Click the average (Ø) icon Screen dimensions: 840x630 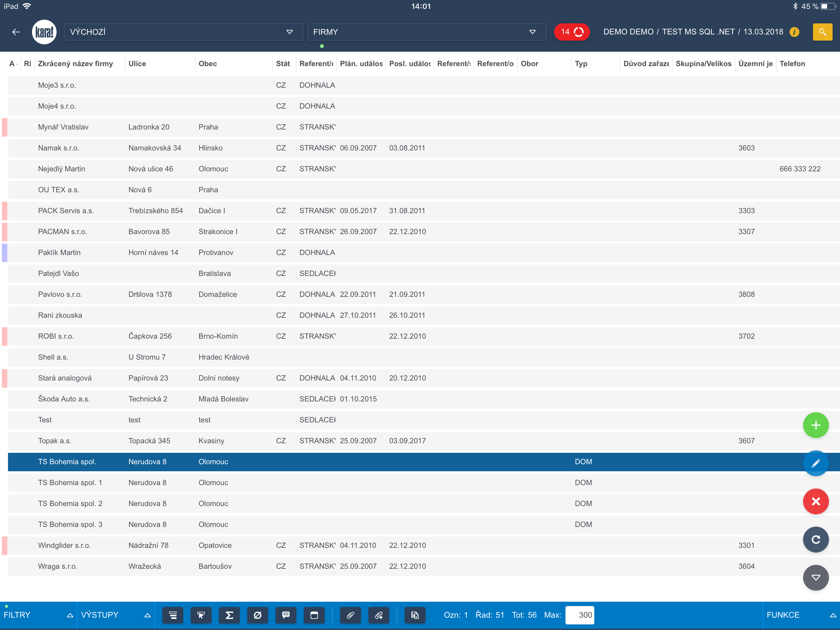point(257,615)
